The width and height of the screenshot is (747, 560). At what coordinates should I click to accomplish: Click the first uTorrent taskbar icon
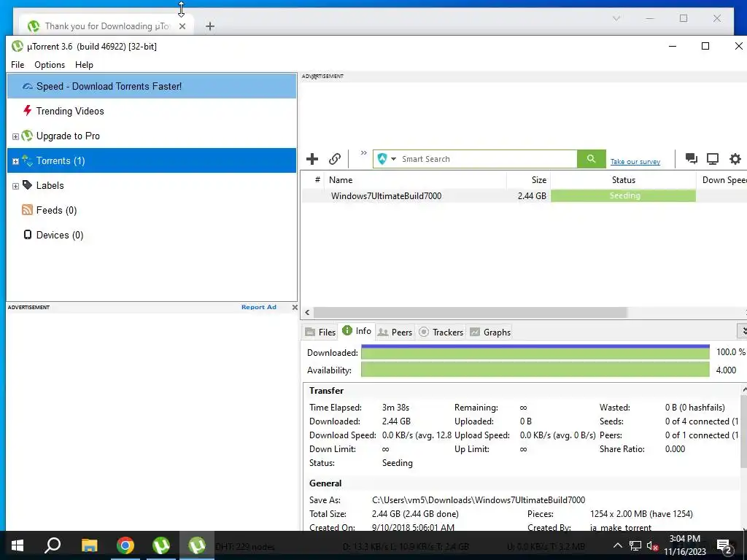click(161, 545)
